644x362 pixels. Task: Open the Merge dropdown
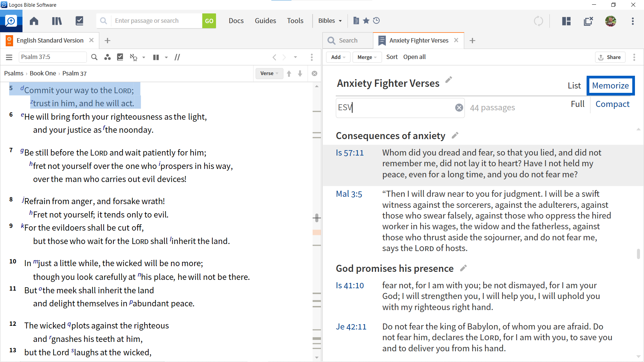367,57
